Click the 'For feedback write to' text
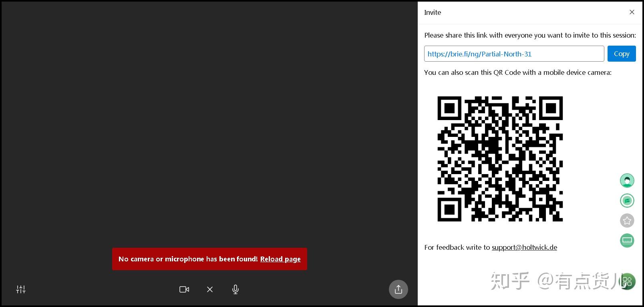This screenshot has width=644, height=307. [457, 247]
